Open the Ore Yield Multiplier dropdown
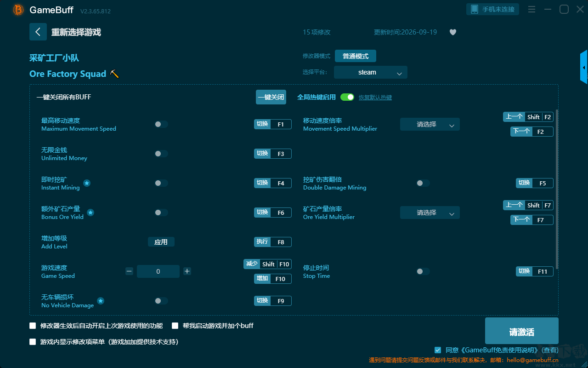Image resolution: width=588 pixels, height=368 pixels. pyautogui.click(x=430, y=213)
